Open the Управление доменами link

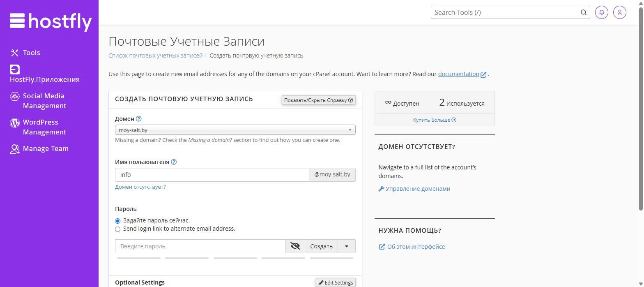coord(414,189)
